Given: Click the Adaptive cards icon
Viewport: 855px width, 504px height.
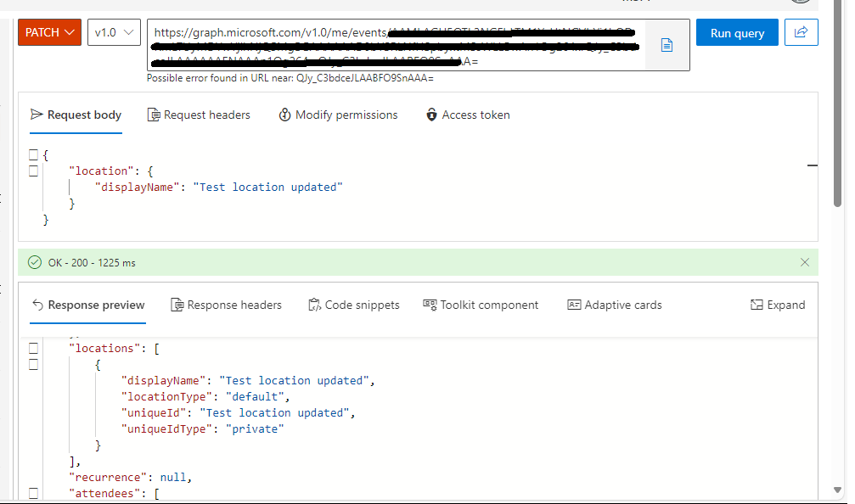Looking at the screenshot, I should [x=576, y=305].
